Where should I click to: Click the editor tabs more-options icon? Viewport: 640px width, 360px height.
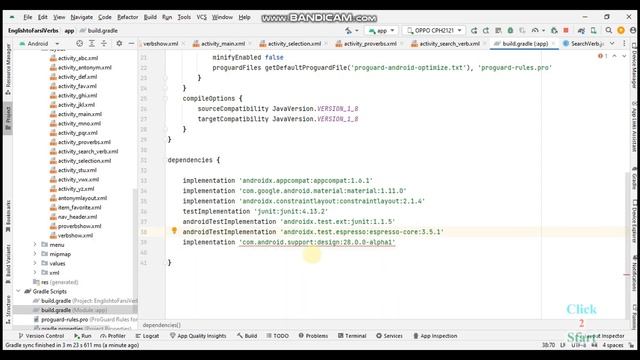pos(624,43)
